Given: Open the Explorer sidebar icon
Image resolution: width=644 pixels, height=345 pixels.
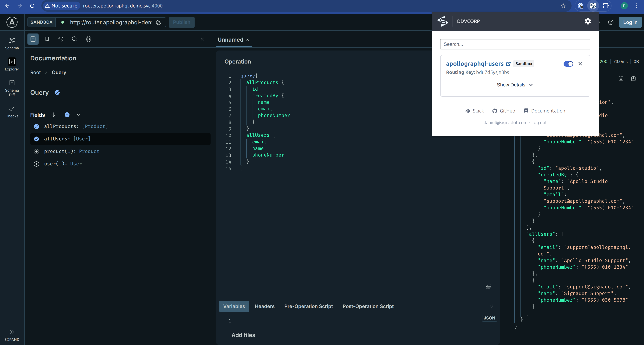Looking at the screenshot, I should coord(12,65).
